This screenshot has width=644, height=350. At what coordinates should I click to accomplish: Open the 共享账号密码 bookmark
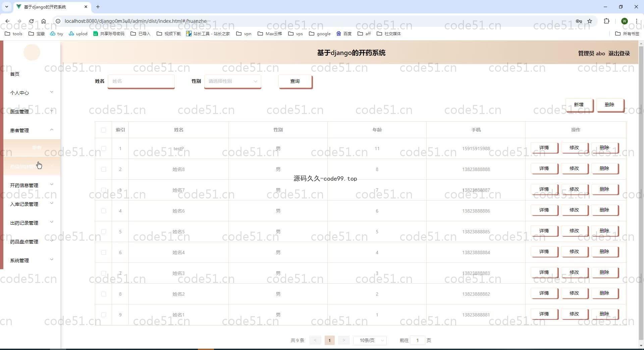coord(109,34)
